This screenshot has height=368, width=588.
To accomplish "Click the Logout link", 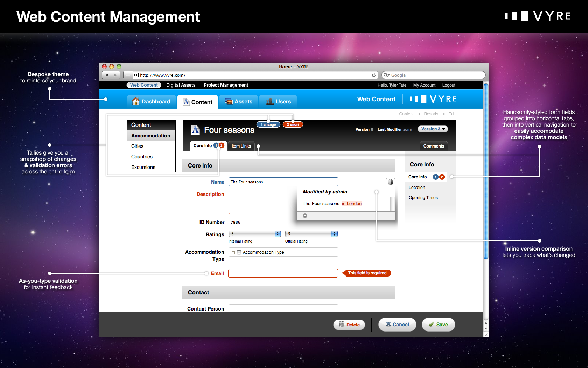I will (x=449, y=85).
